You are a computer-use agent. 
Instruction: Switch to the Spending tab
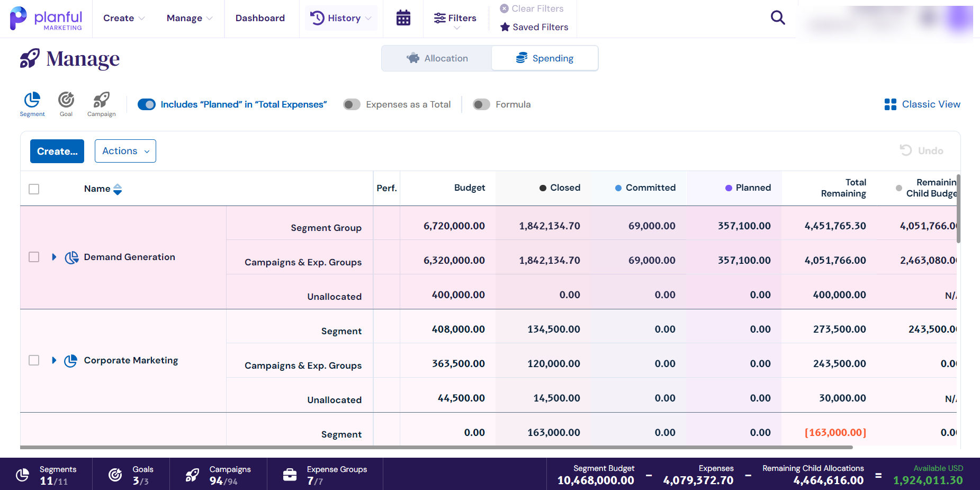pyautogui.click(x=545, y=58)
